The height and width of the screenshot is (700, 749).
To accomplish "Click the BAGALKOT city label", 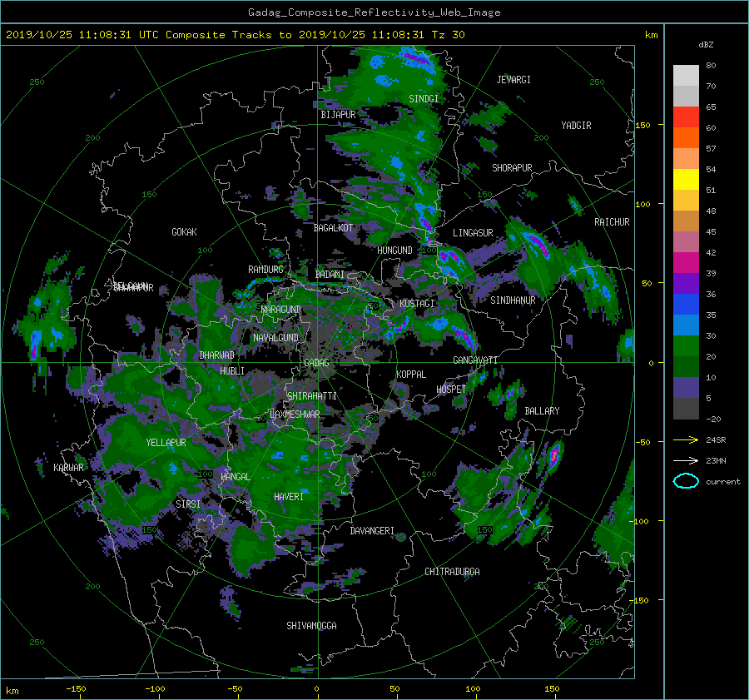I will point(333,228).
